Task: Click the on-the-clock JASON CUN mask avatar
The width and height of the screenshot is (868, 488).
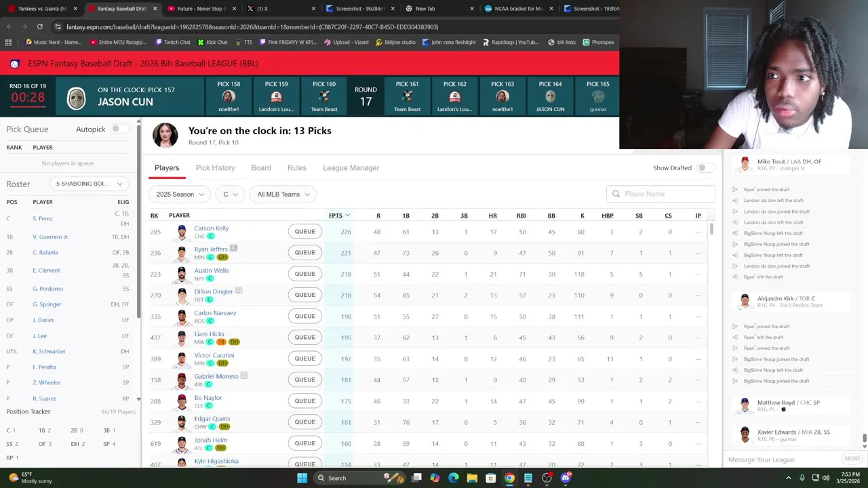Action: click(x=77, y=98)
